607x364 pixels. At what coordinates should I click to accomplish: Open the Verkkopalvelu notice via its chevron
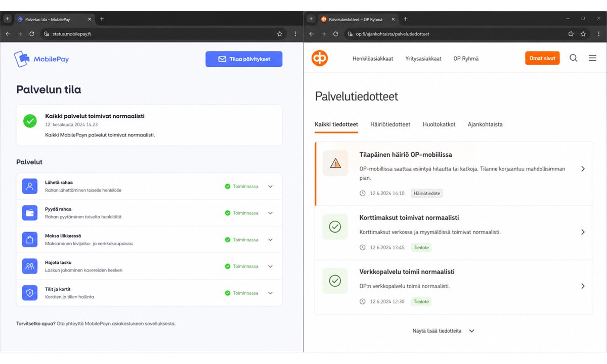pyautogui.click(x=583, y=286)
